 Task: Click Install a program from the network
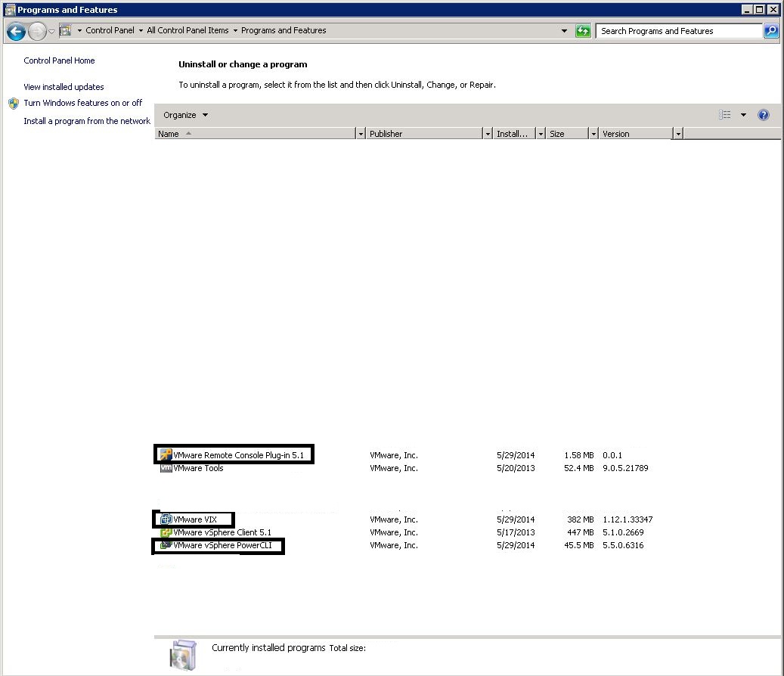pos(87,121)
